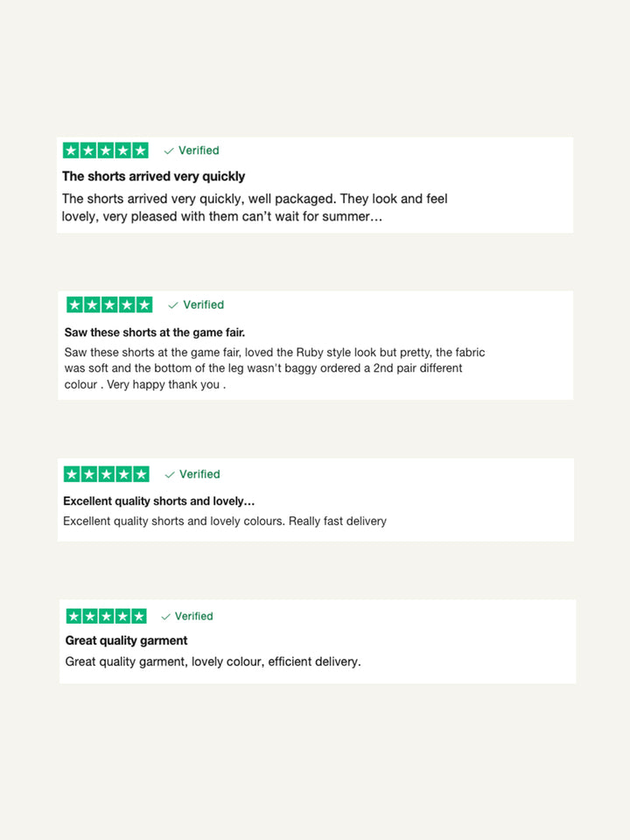Screen dimensions: 630x840
Task: Select the "can't wait for summer" review text
Action: 254,207
